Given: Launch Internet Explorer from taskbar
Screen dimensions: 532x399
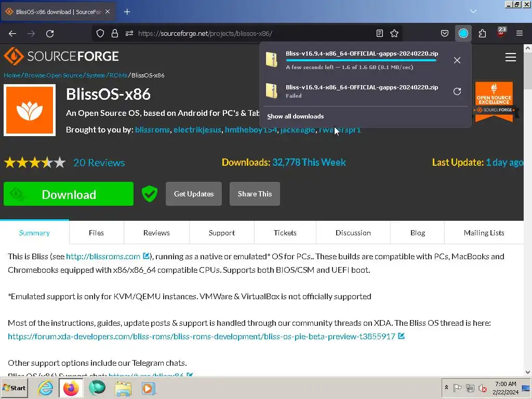Looking at the screenshot, I should pyautogui.click(x=46, y=388).
